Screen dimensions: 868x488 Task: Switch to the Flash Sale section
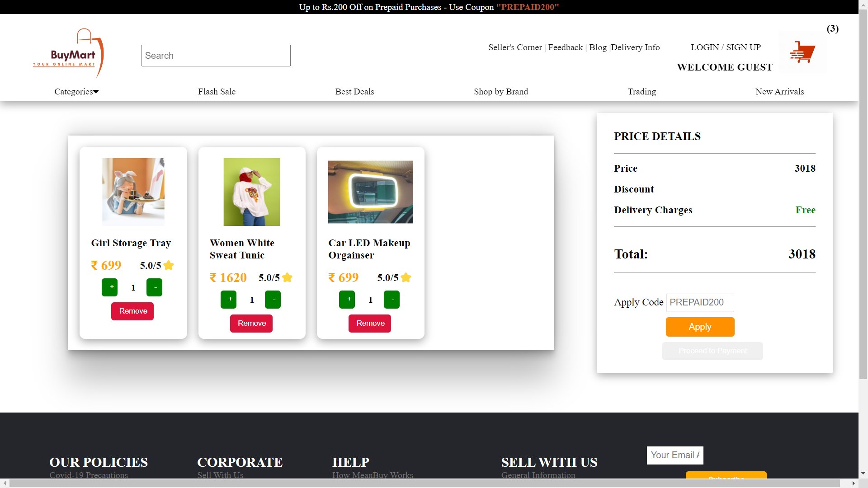[x=217, y=91]
